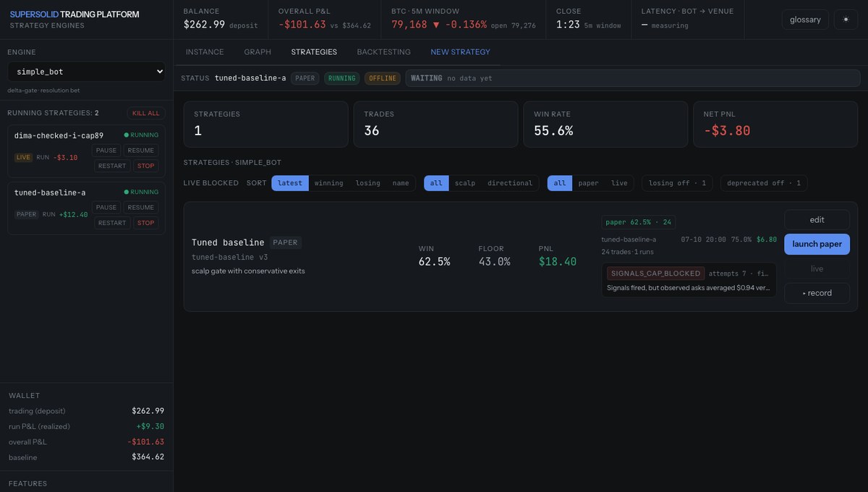The image size is (868, 492).
Task: Click the Strategies count card showing 1
Action: [265, 124]
